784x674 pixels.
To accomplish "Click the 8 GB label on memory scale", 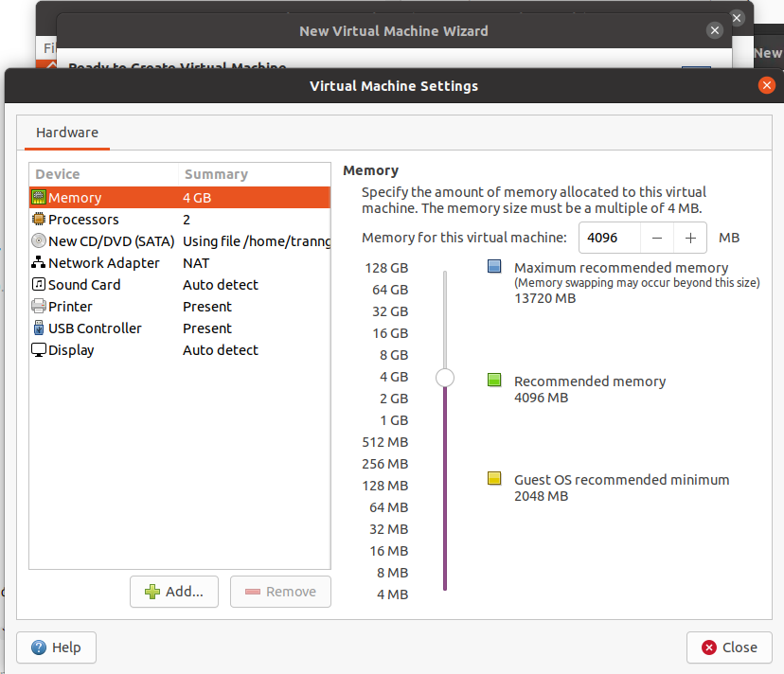I will 394,355.
